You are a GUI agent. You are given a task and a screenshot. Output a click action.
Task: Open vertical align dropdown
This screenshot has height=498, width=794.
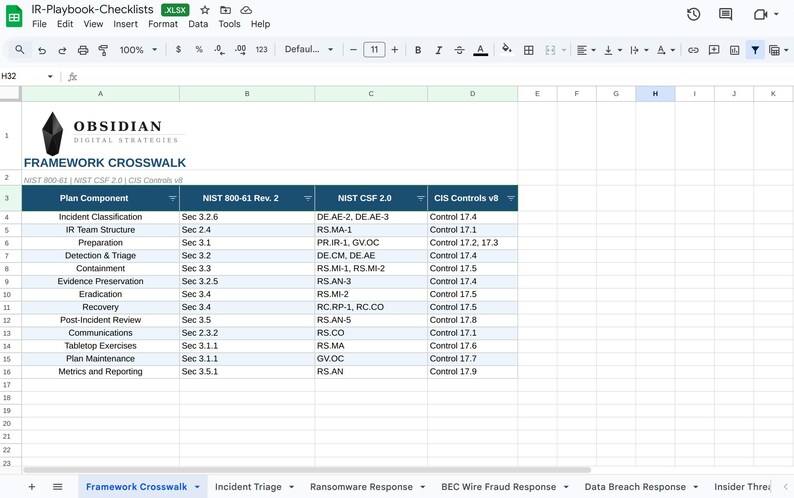click(x=613, y=50)
